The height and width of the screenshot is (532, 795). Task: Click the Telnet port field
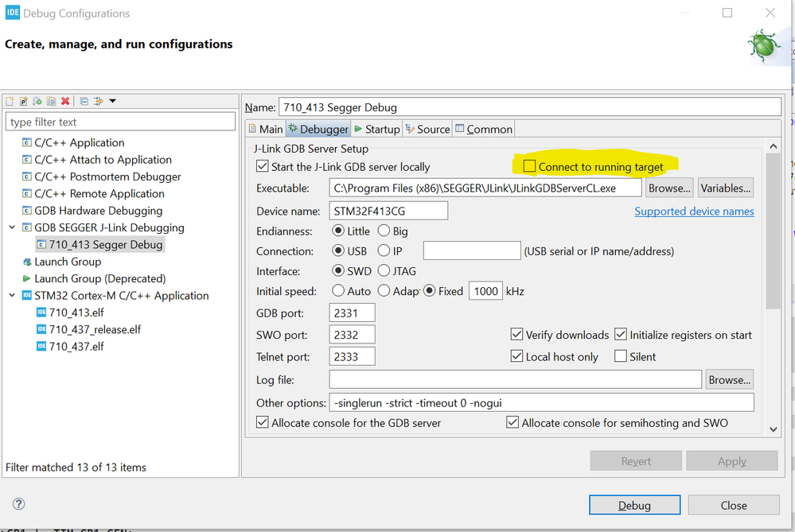pyautogui.click(x=352, y=357)
